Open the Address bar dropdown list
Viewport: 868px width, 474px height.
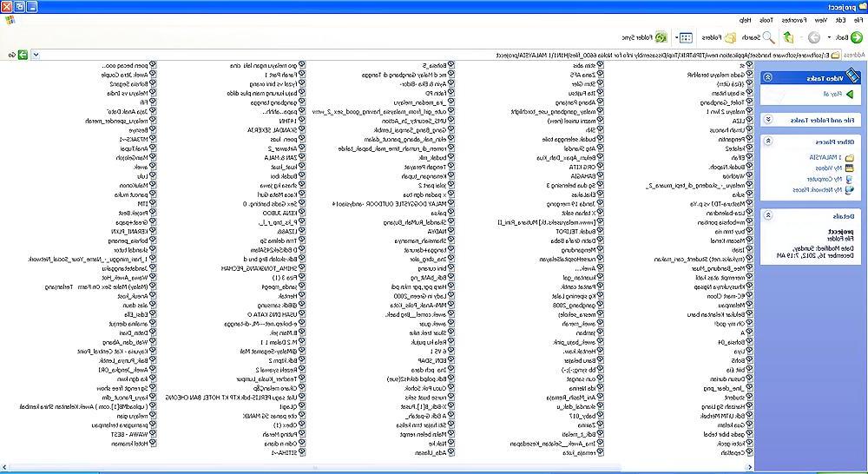coord(36,55)
